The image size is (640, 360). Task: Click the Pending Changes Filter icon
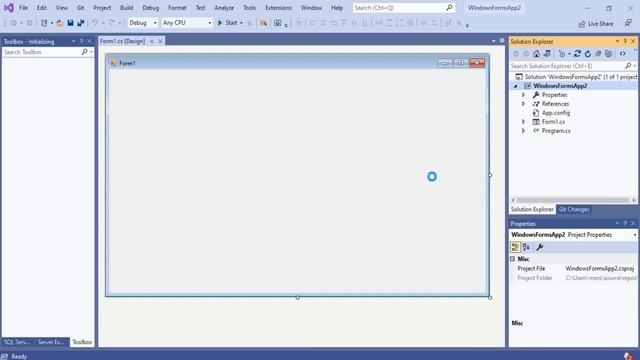click(x=562, y=54)
